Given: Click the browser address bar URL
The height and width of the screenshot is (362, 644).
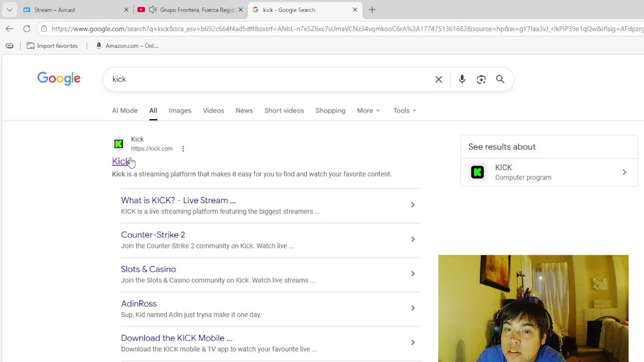Looking at the screenshot, I should pos(347,29).
